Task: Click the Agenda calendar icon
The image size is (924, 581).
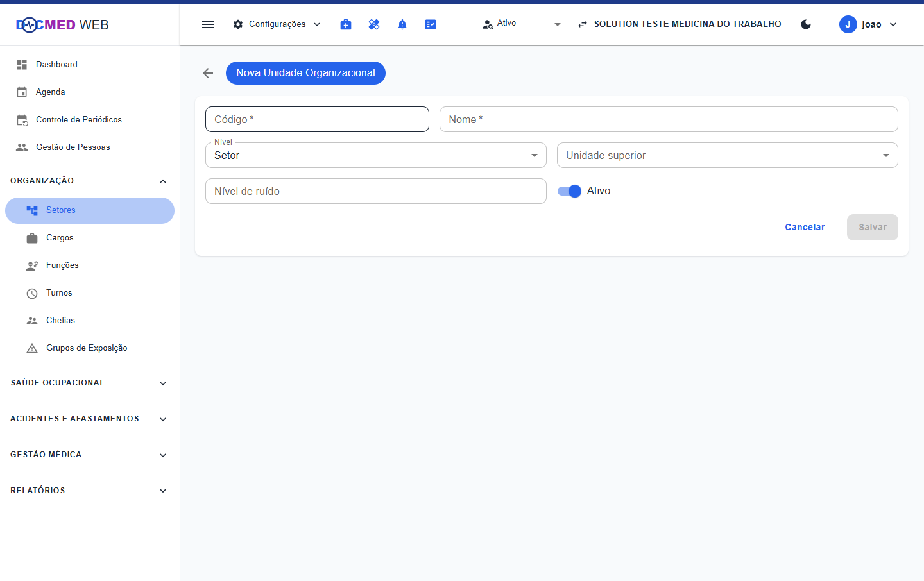Action: (x=22, y=92)
